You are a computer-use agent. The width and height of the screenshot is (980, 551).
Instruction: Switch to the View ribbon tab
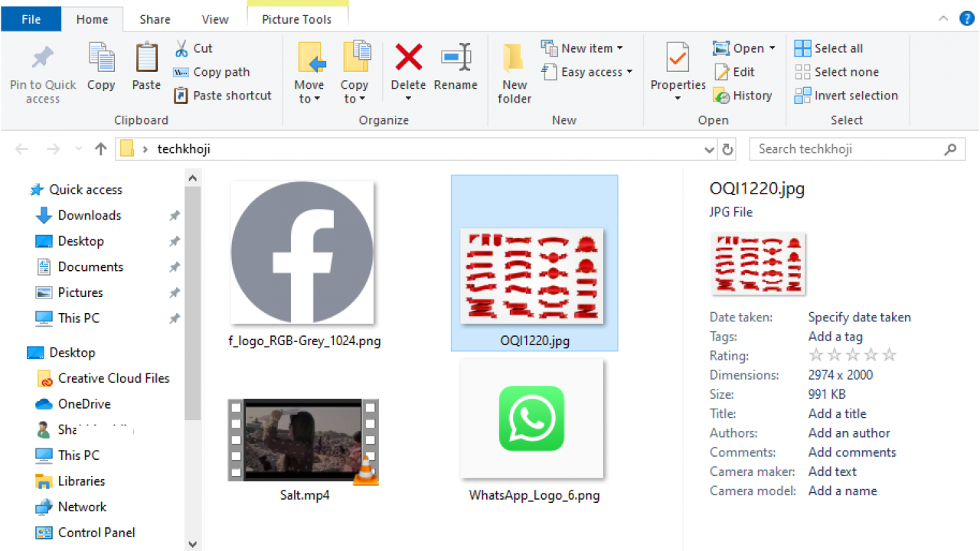click(x=215, y=19)
